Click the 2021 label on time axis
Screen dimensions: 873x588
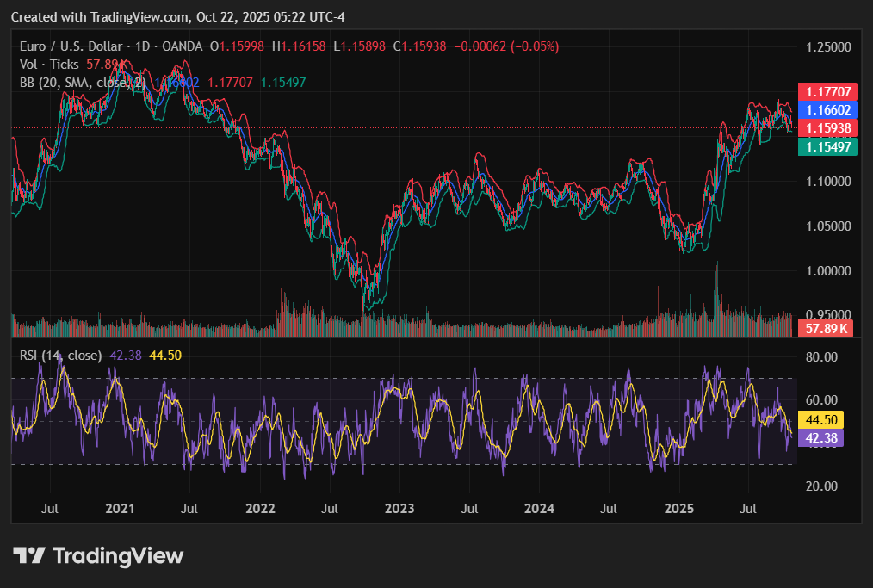120,510
